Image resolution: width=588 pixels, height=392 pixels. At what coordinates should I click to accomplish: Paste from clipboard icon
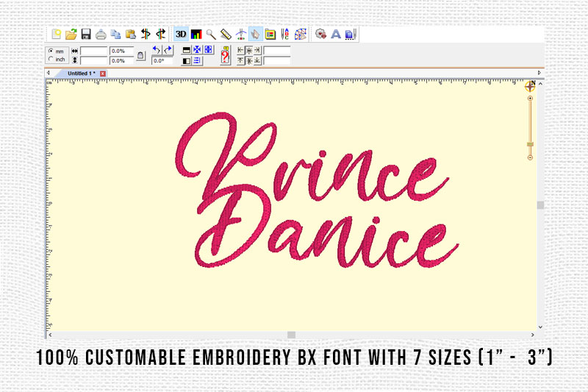pyautogui.click(x=131, y=34)
